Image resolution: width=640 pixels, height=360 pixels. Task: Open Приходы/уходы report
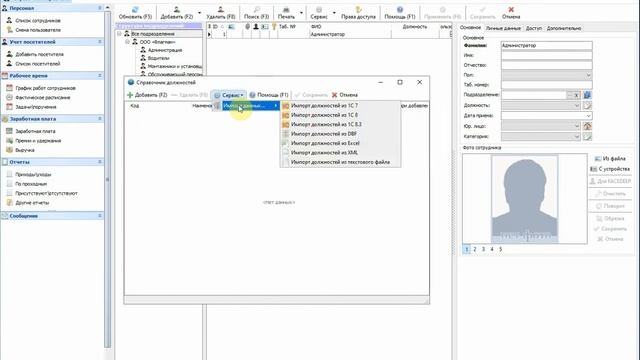(x=33, y=175)
